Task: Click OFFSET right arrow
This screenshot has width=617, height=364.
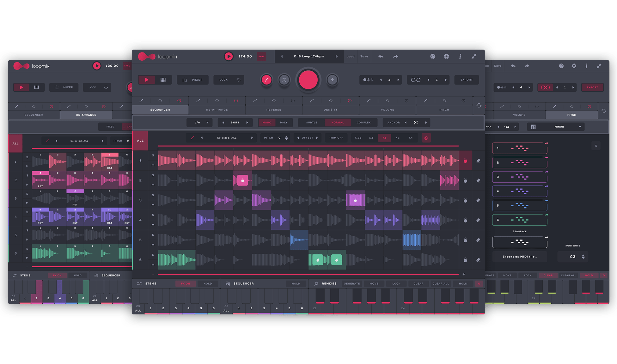Action: pos(317,138)
